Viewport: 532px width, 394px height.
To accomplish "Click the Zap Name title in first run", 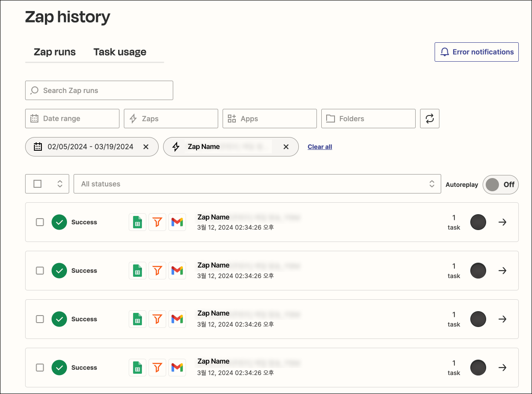I will click(x=213, y=217).
